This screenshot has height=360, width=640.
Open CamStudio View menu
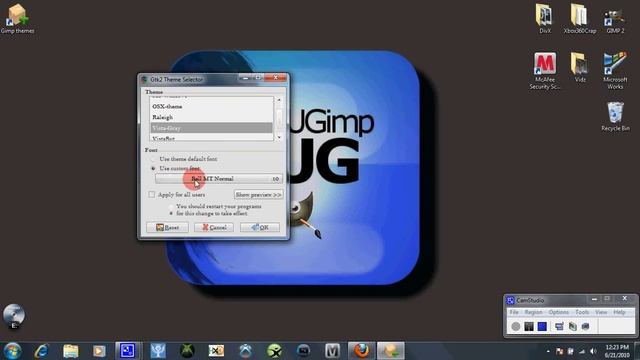601,312
